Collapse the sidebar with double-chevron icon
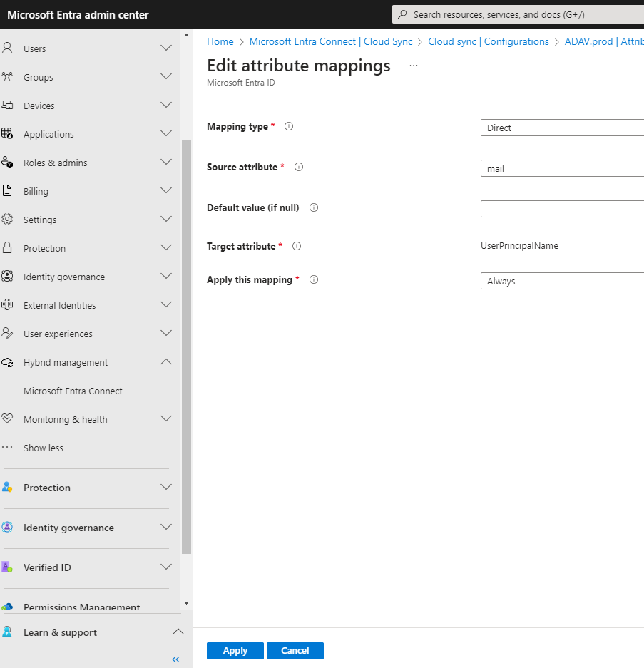This screenshot has width=644, height=668. click(x=175, y=659)
